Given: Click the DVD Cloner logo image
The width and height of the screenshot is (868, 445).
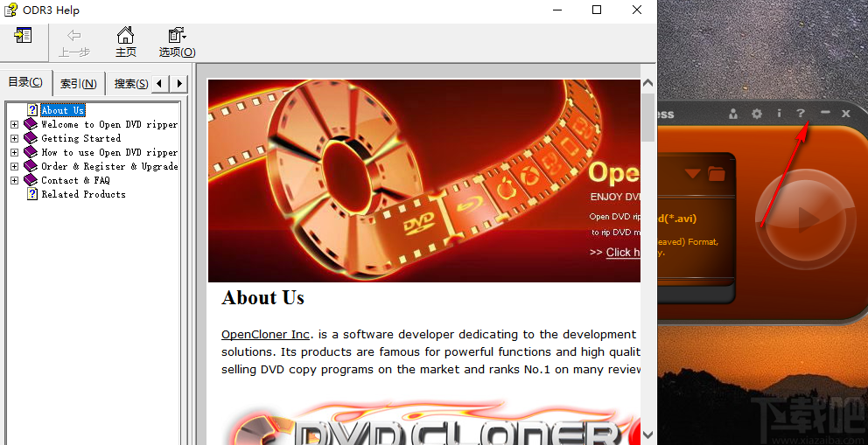Looking at the screenshot, I should click(x=437, y=423).
